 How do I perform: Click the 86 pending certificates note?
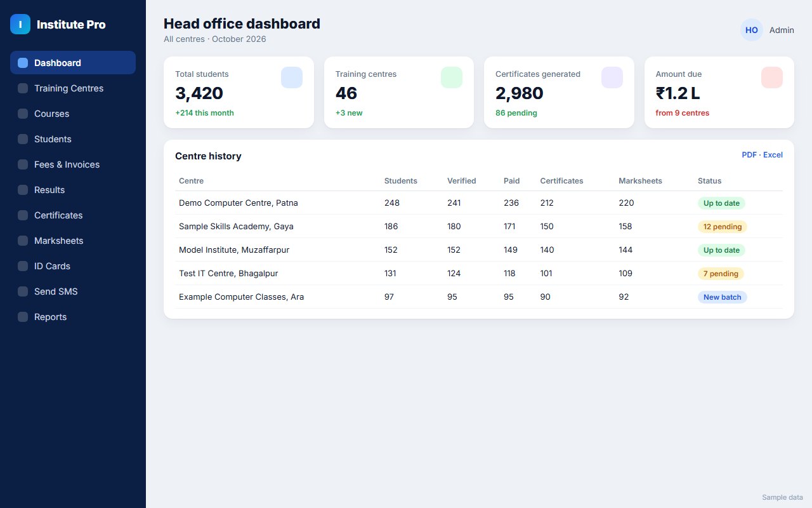pyautogui.click(x=516, y=113)
